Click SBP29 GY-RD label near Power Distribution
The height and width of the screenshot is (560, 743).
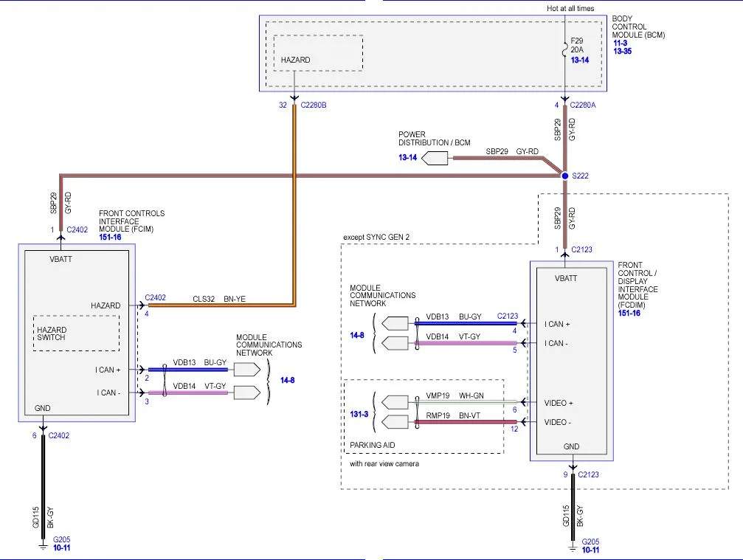(512, 151)
